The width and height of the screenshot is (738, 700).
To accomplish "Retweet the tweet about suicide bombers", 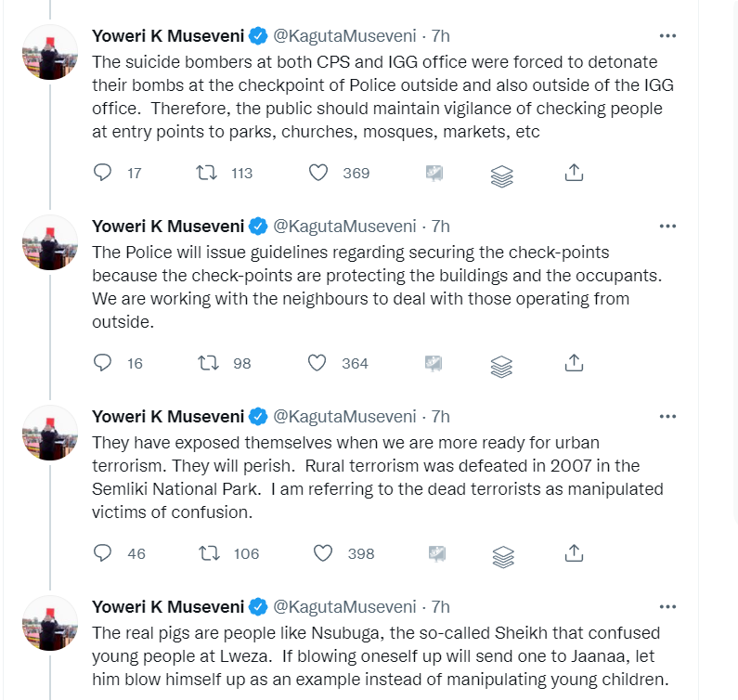I will (210, 173).
